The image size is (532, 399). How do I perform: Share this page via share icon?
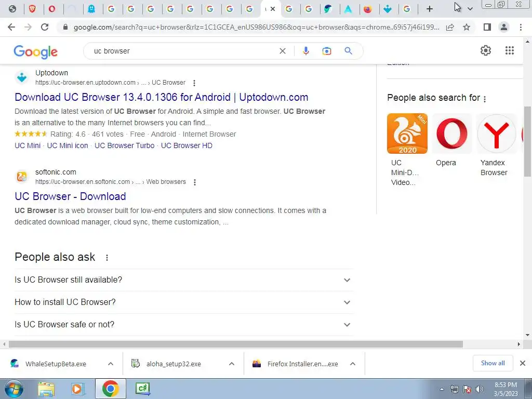pos(450,27)
